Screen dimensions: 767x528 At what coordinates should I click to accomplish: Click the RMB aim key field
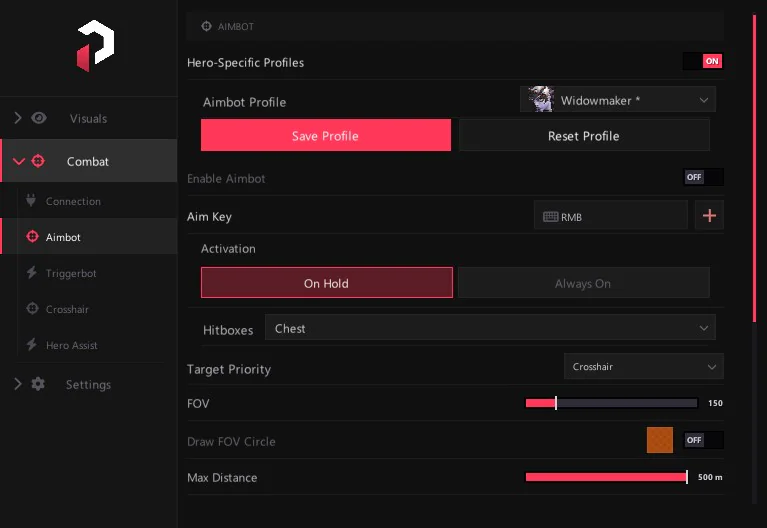611,215
